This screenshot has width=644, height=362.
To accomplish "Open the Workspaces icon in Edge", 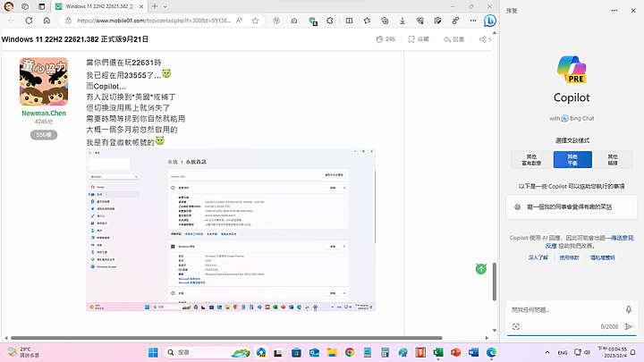I will tap(25, 6).
